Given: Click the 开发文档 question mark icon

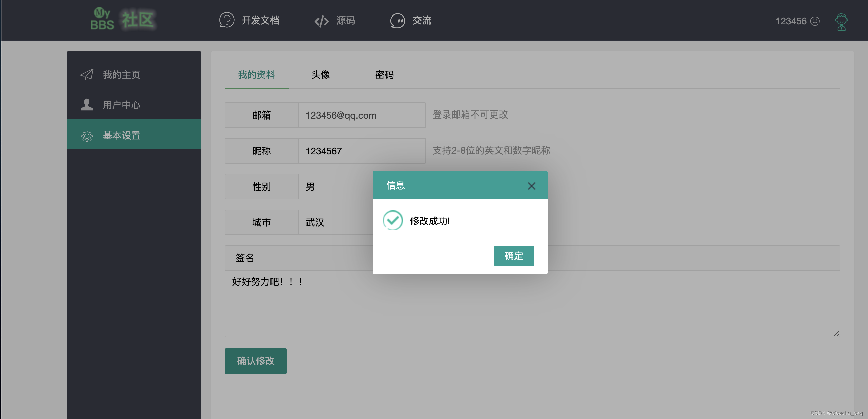Looking at the screenshot, I should [x=227, y=20].
